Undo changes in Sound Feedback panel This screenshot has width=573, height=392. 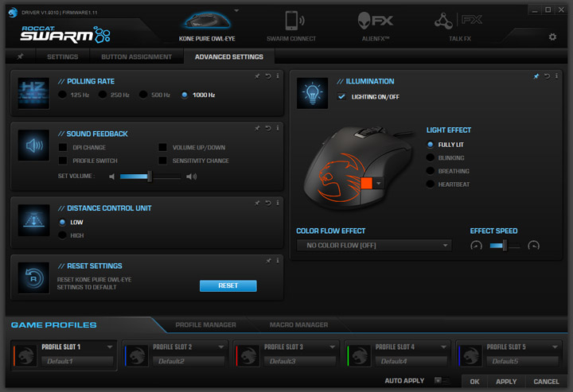pyautogui.click(x=268, y=128)
